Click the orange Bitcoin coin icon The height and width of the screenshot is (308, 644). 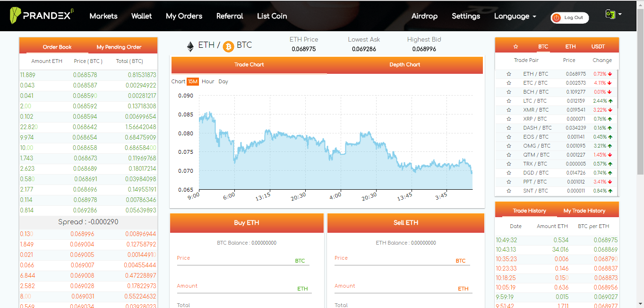coord(229,46)
